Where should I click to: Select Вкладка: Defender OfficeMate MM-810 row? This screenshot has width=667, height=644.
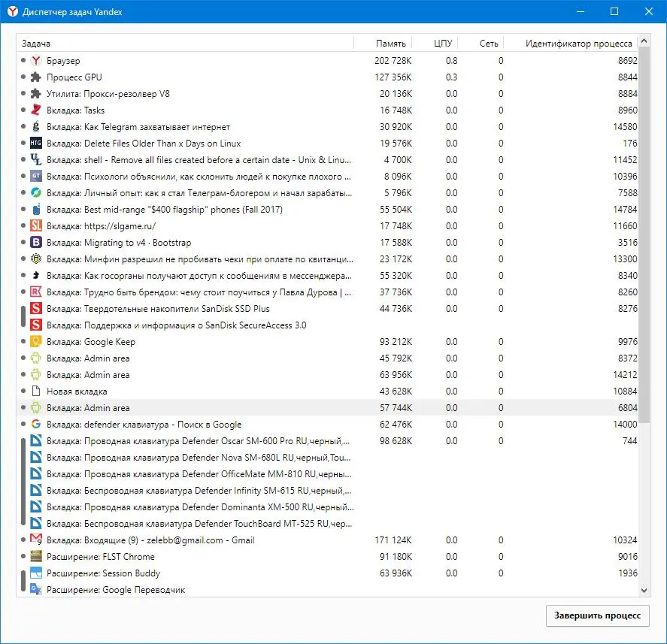[328, 474]
